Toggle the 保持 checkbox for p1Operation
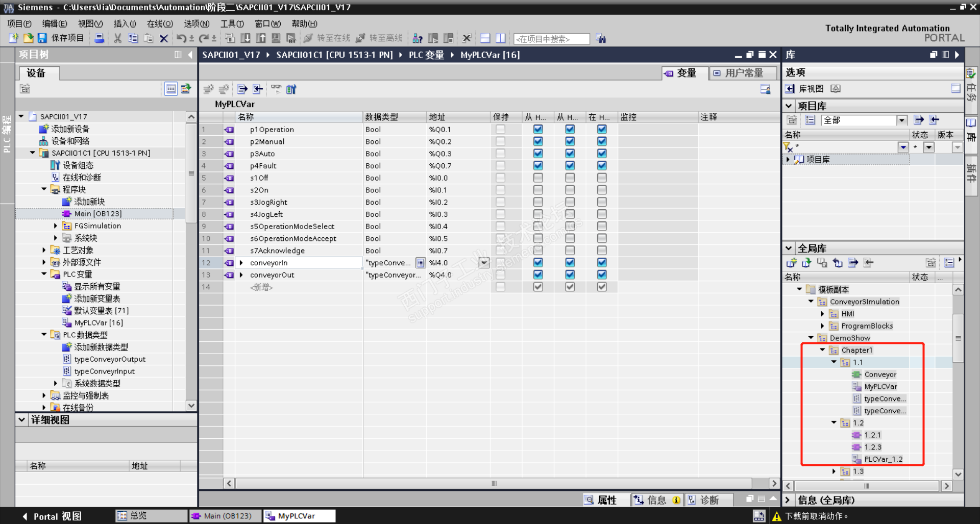Screen dimensions: 980x524 pos(500,129)
